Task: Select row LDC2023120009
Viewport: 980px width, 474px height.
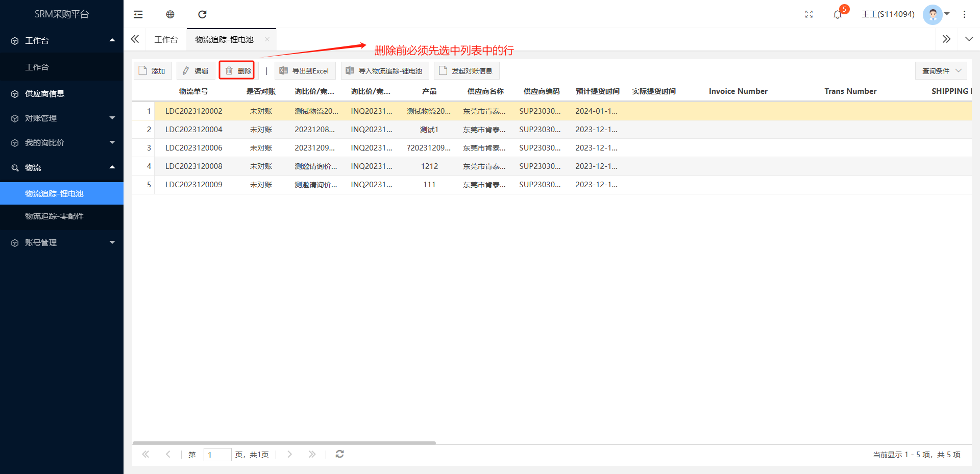Action: (552, 184)
